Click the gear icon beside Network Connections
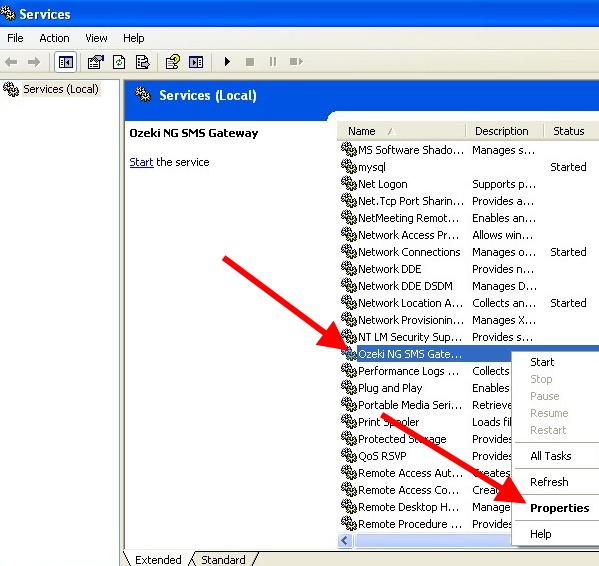599x566 pixels. pos(349,252)
